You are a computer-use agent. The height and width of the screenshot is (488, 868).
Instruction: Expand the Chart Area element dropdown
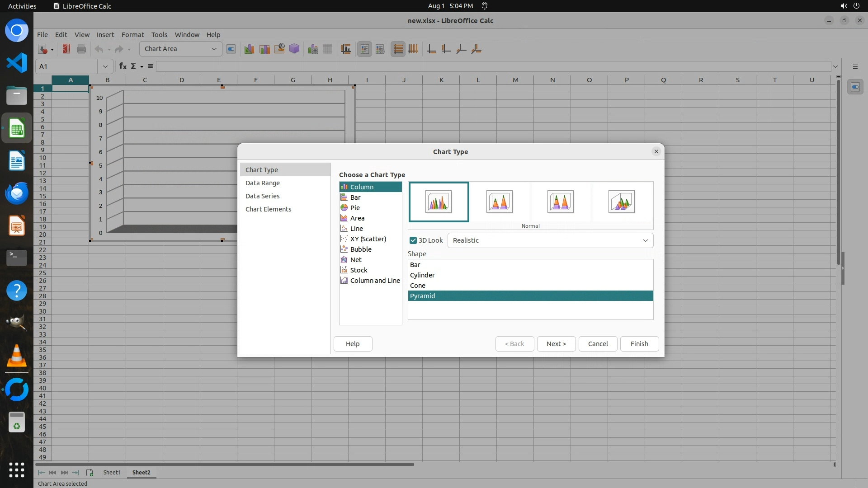click(214, 49)
